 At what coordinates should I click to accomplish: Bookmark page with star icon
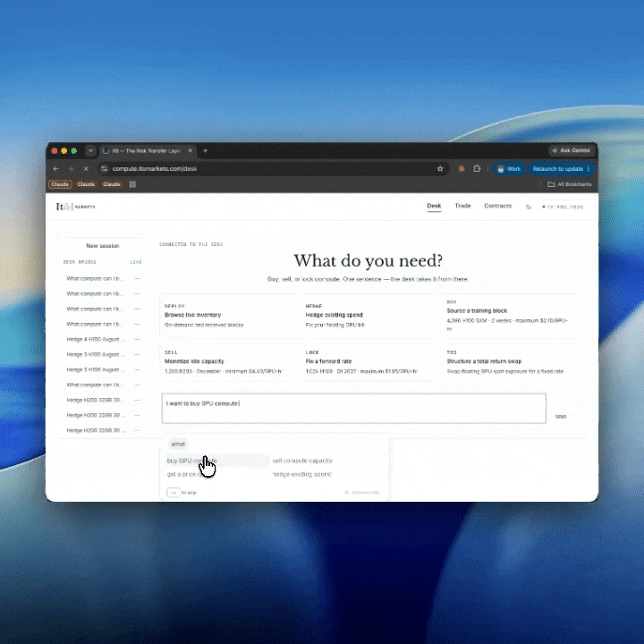tap(440, 169)
